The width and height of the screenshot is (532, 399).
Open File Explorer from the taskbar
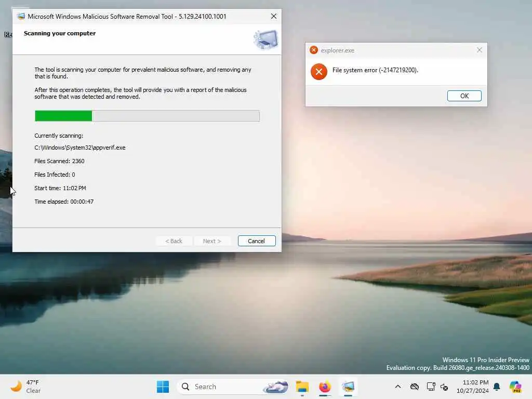click(302, 387)
